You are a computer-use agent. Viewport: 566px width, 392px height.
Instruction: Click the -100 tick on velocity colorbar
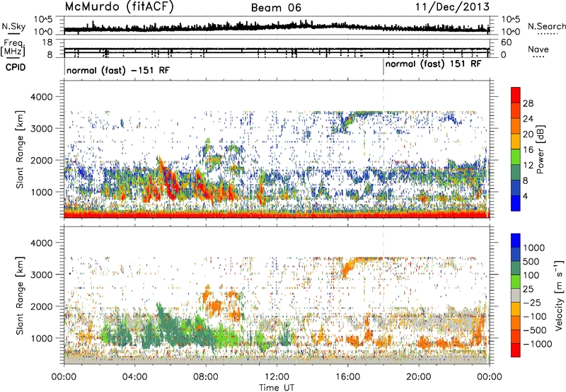pos(535,316)
